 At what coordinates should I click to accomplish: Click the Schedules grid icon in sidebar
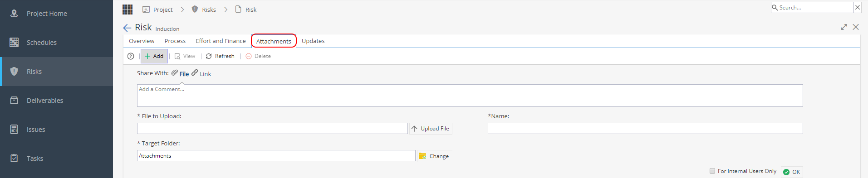click(x=14, y=43)
